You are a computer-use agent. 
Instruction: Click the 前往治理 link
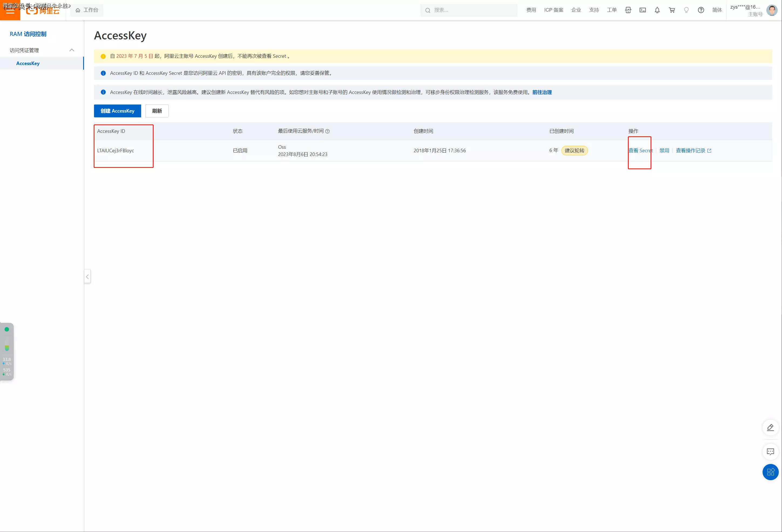click(542, 92)
